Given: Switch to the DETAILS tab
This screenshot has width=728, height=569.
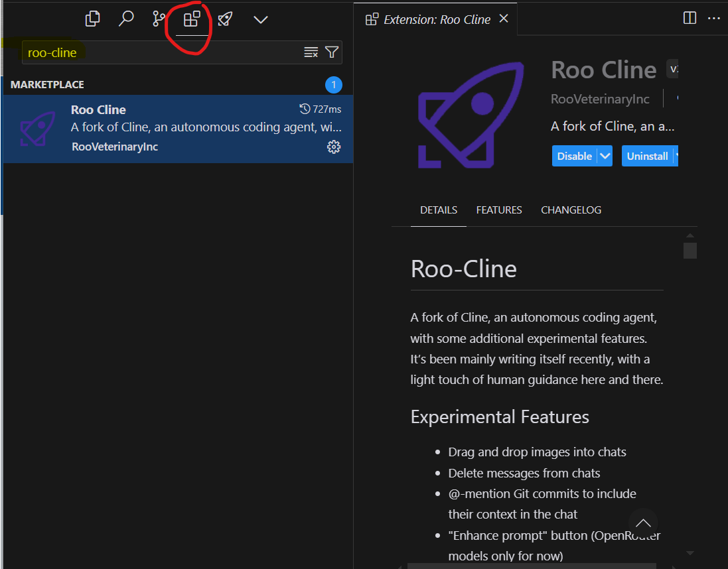Looking at the screenshot, I should (438, 210).
